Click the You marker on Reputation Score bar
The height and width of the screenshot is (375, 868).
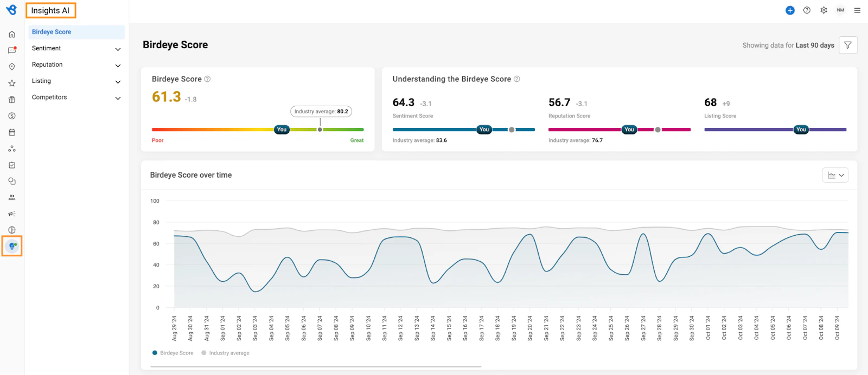click(x=629, y=130)
